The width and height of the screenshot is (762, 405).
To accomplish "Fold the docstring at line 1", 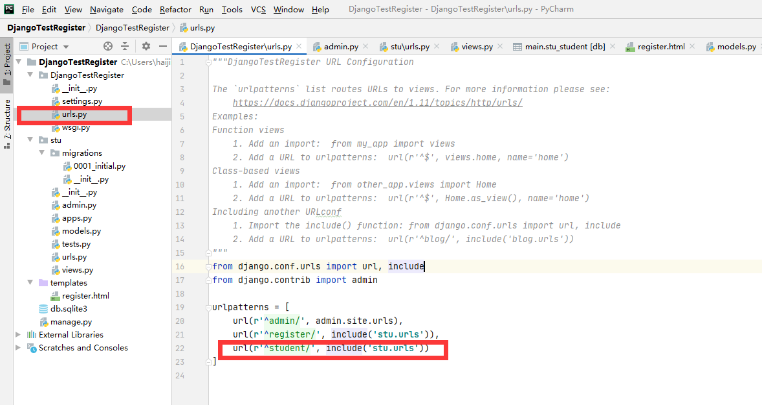I will [208, 62].
